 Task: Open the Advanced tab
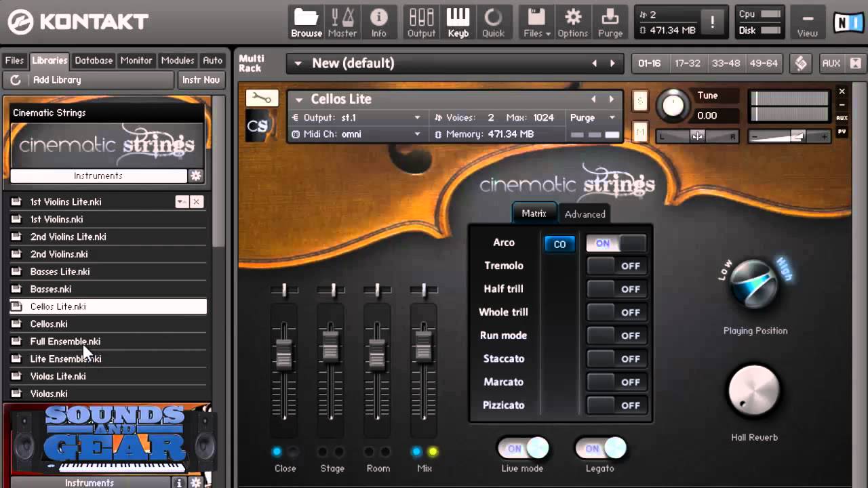pyautogui.click(x=585, y=214)
